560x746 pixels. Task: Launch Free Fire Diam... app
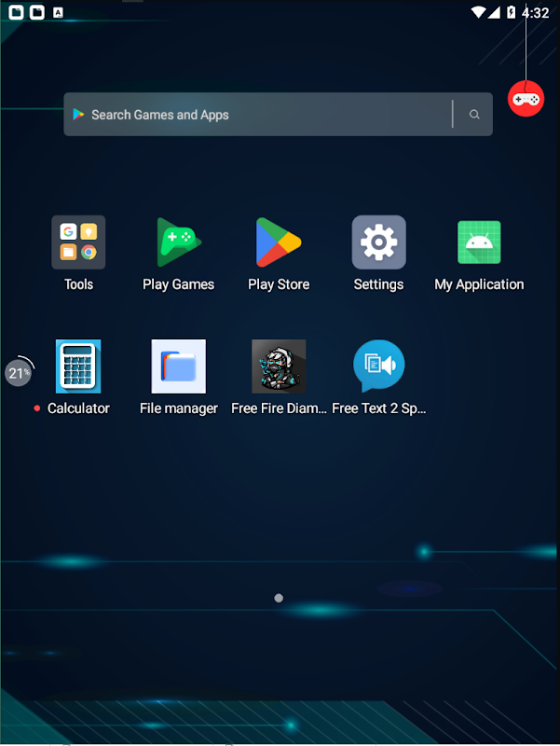[279, 366]
